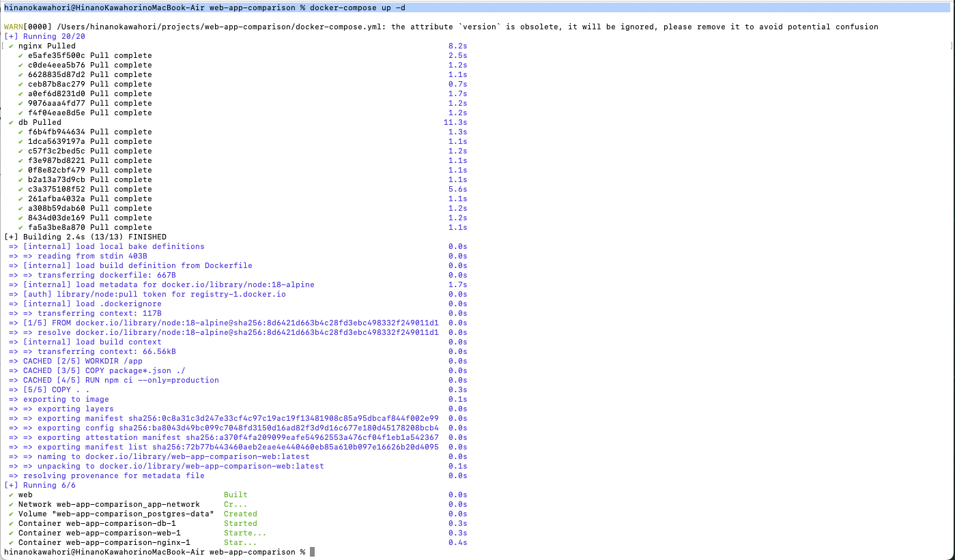Click the '[+] Building 2.4s (13/13) FINISHED' line

pos(85,237)
